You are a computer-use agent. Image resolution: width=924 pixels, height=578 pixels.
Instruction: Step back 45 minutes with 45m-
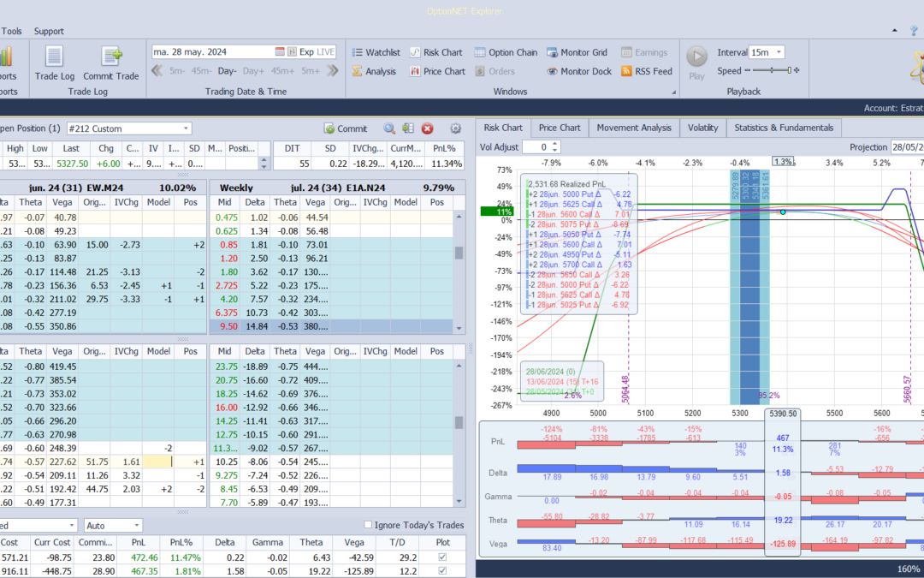tap(201, 71)
